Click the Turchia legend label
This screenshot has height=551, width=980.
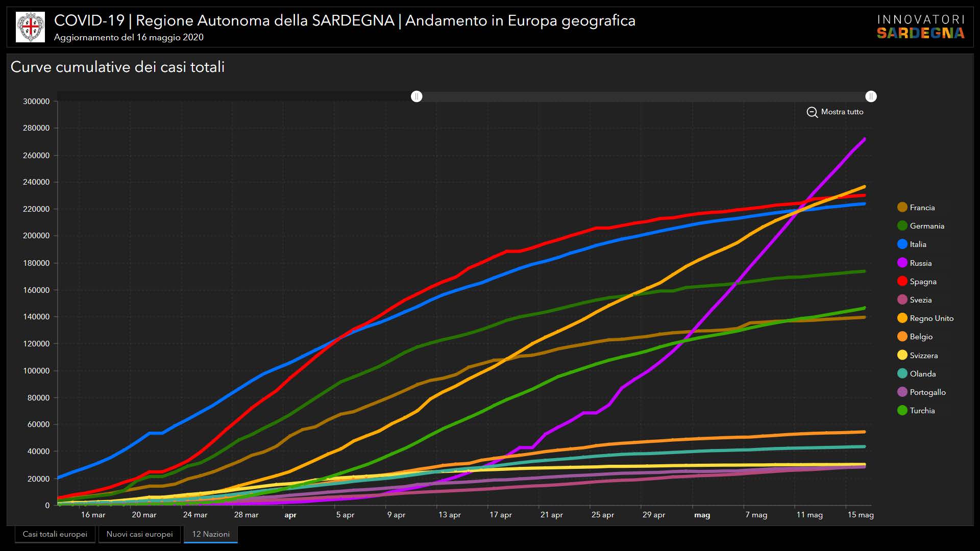922,411
